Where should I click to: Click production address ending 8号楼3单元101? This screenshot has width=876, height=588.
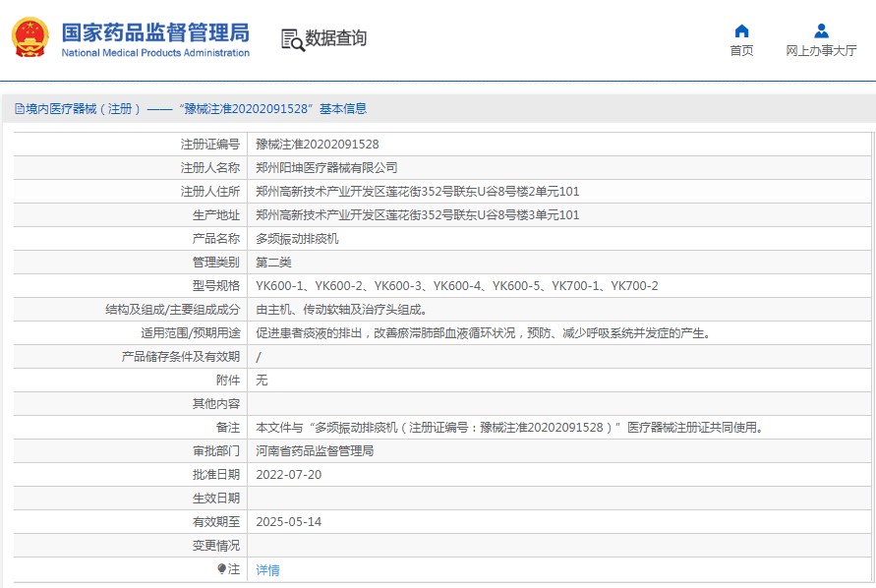pos(417,215)
